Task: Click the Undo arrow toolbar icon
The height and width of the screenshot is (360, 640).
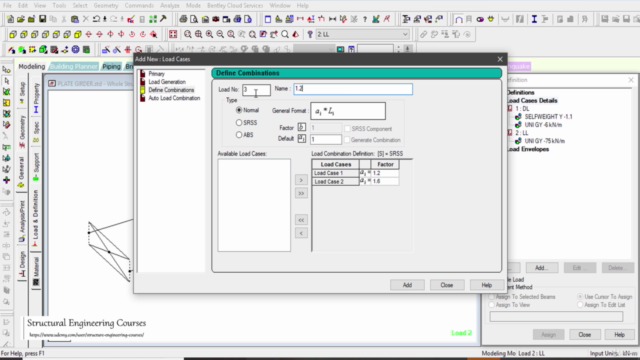Action: (96, 19)
